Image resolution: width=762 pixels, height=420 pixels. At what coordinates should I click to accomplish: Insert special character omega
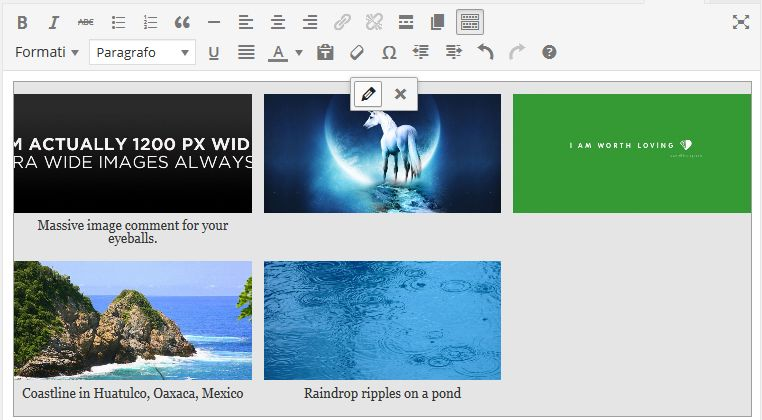point(389,52)
